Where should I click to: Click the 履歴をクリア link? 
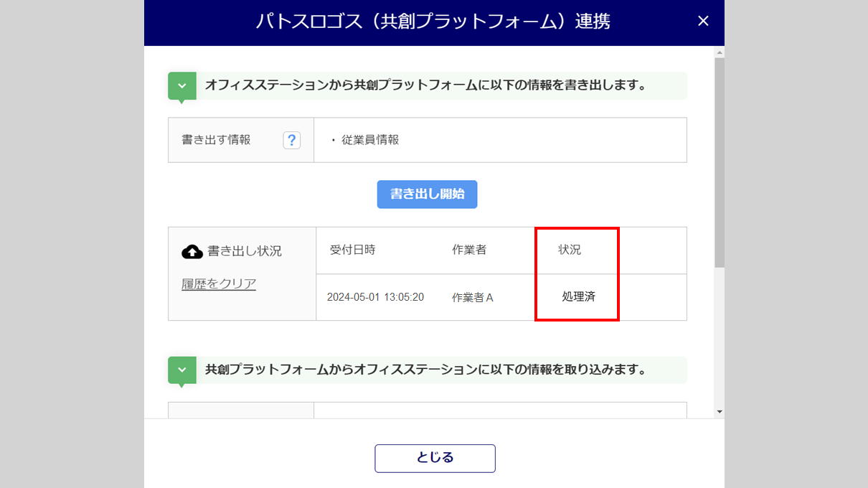click(219, 284)
